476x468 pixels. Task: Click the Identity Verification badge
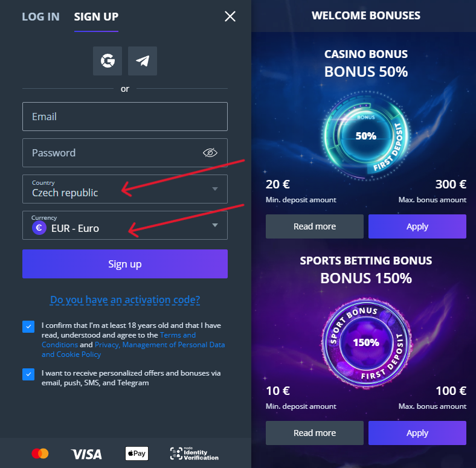tap(195, 454)
